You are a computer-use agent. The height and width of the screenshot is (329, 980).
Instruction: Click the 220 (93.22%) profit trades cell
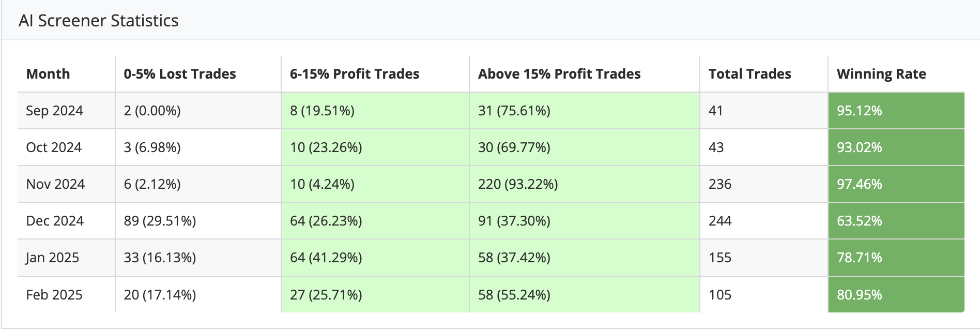point(518,184)
